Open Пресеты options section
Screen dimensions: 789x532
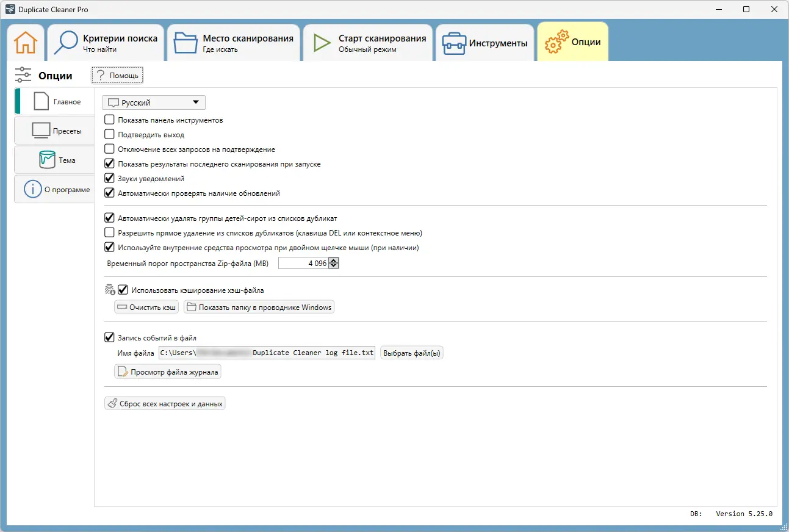tap(54, 131)
